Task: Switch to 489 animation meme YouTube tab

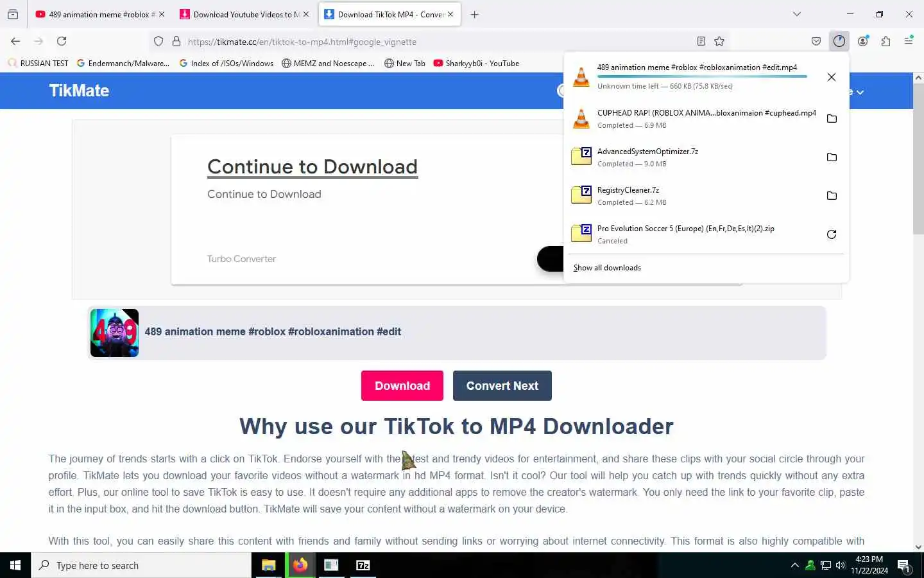Action: tap(99, 14)
